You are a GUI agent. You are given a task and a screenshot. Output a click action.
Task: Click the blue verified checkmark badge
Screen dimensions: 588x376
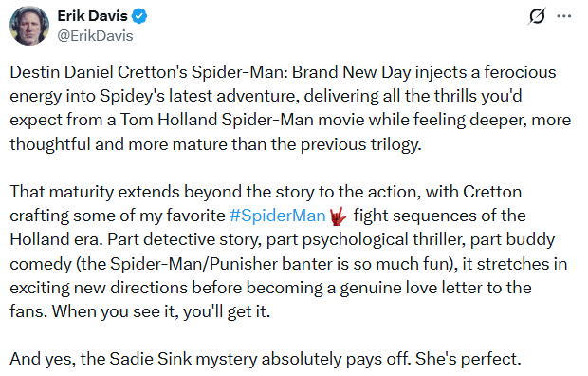139,16
